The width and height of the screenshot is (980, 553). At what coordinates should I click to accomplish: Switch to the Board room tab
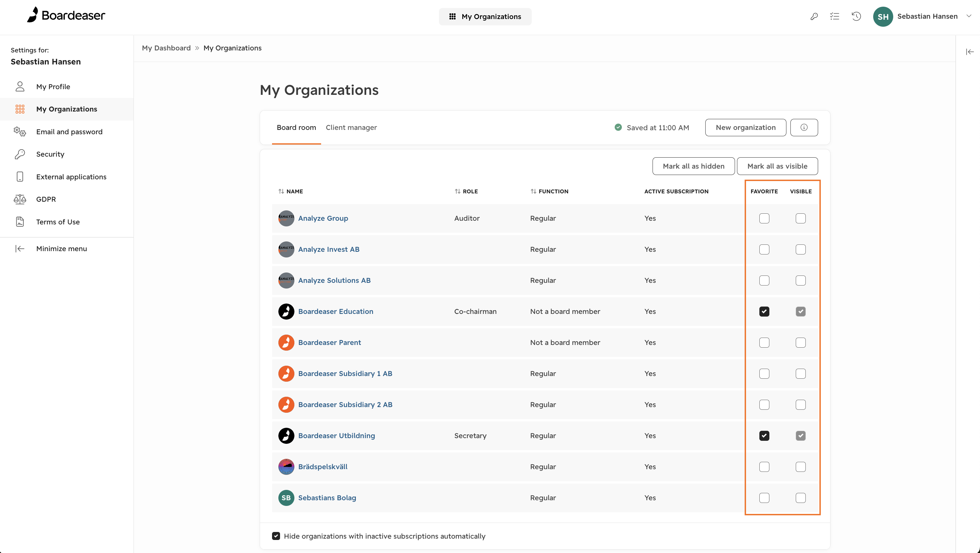point(296,128)
